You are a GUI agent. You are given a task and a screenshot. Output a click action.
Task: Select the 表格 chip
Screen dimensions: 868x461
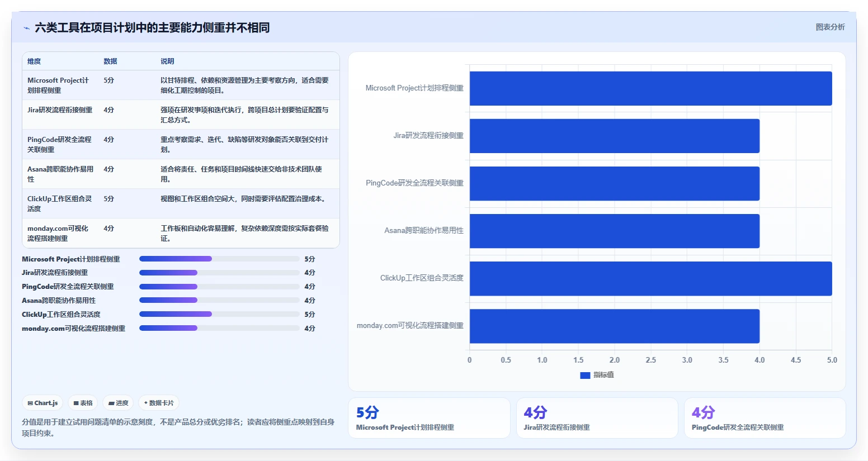(x=83, y=403)
